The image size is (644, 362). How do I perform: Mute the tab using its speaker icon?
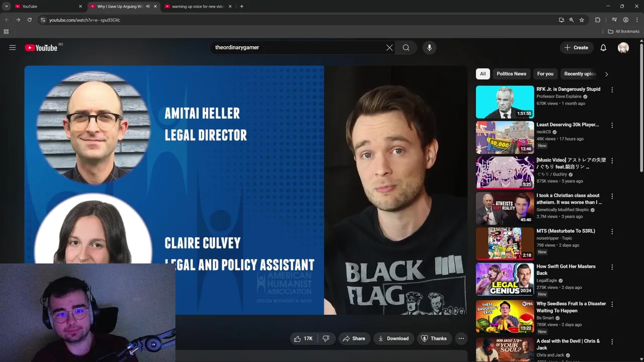pyautogui.click(x=147, y=7)
